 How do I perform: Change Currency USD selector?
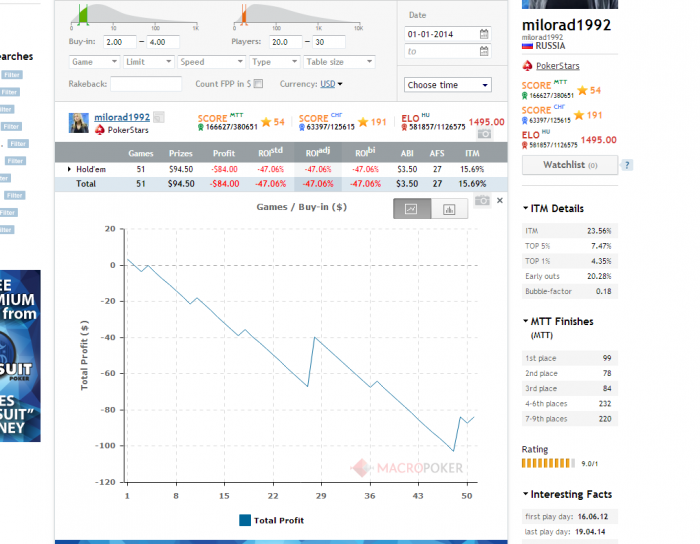[331, 84]
